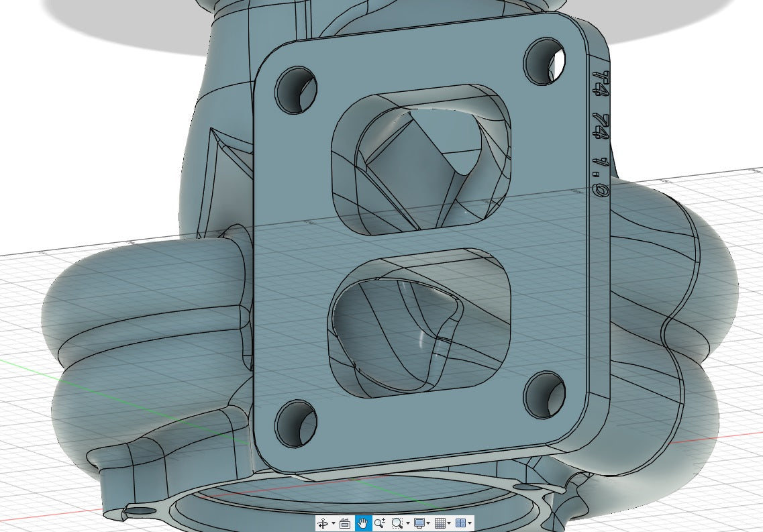Expand the Zoom Window options dropdown
The height and width of the screenshot is (532, 763).
click(407, 523)
